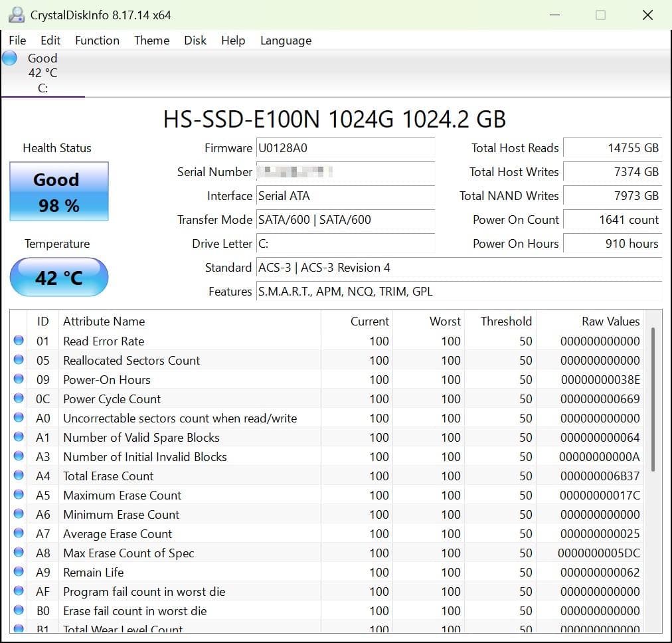Click the Firmware field U0128A0
Screen dimensions: 672x643
[345, 148]
